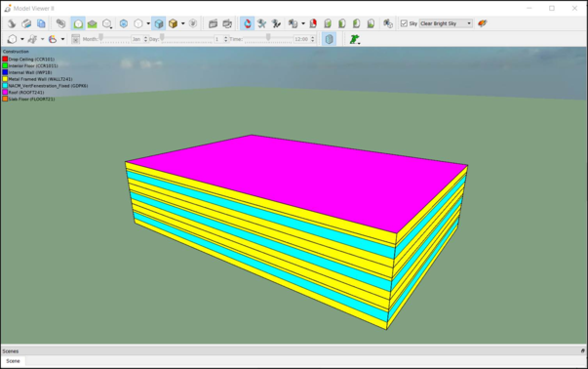Click the green running figure icon
This screenshot has width=588, height=369.
click(354, 39)
